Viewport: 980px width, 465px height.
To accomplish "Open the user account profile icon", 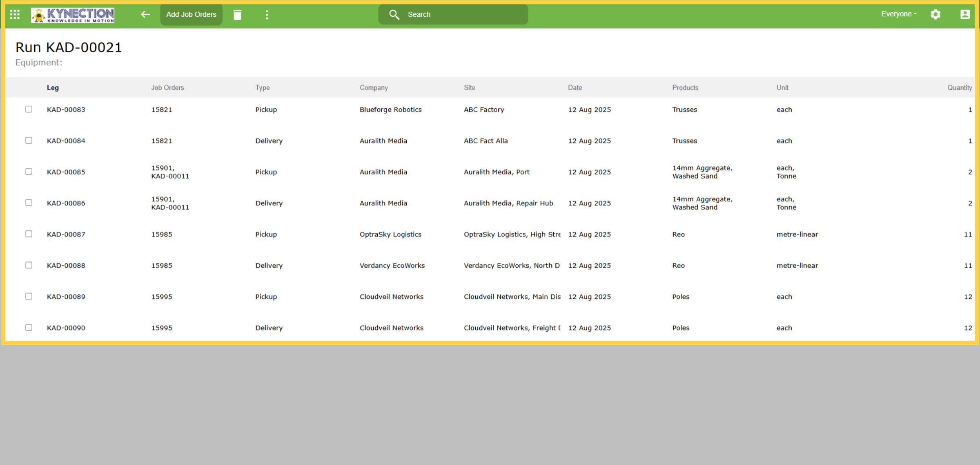I will coord(965,14).
